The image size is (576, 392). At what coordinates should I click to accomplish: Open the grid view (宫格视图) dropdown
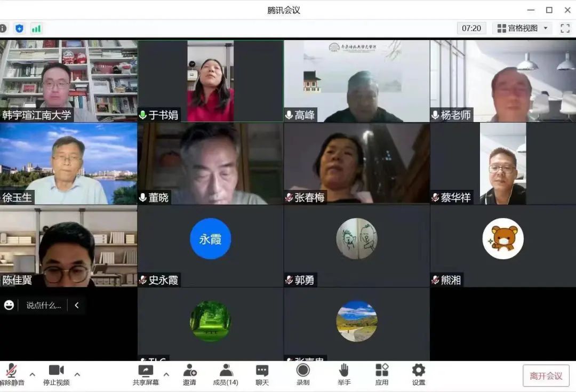[523, 28]
